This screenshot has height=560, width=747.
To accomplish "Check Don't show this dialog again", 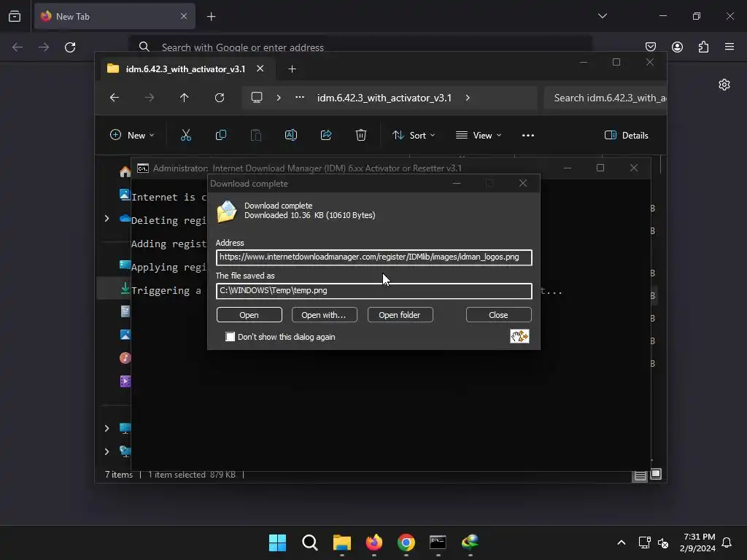I will (230, 337).
